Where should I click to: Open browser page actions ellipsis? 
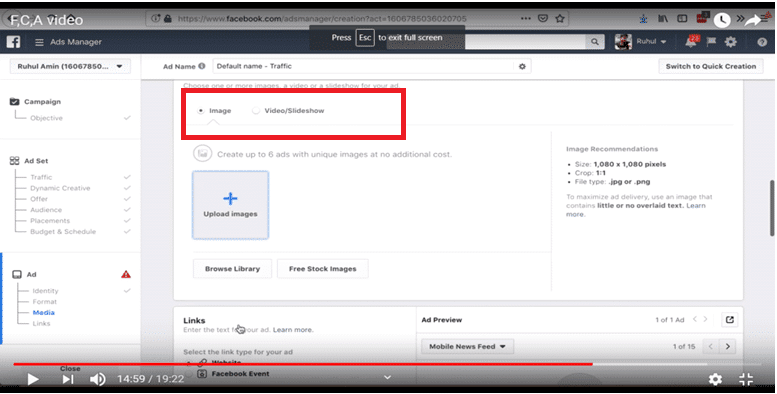[526, 19]
